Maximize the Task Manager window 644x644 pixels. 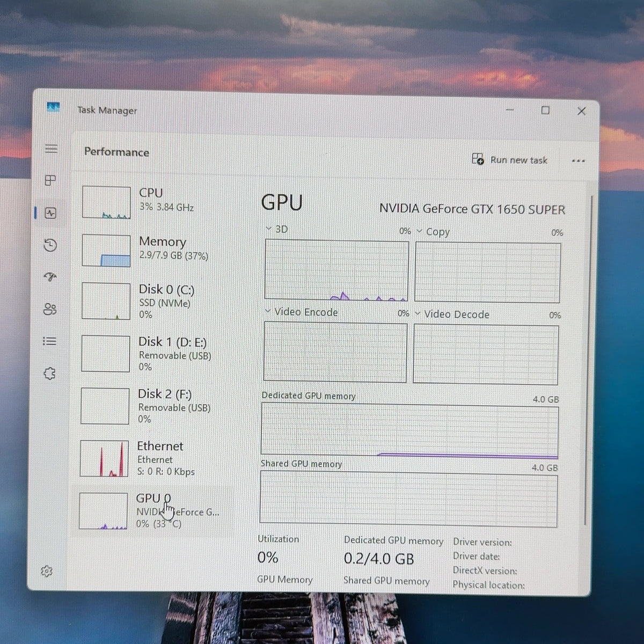(x=545, y=111)
